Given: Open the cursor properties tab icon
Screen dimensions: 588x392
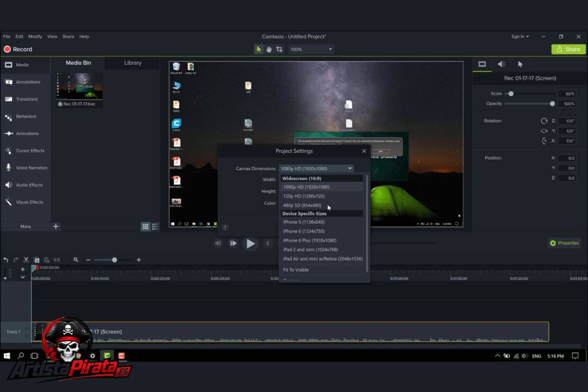Looking at the screenshot, I should [x=520, y=64].
